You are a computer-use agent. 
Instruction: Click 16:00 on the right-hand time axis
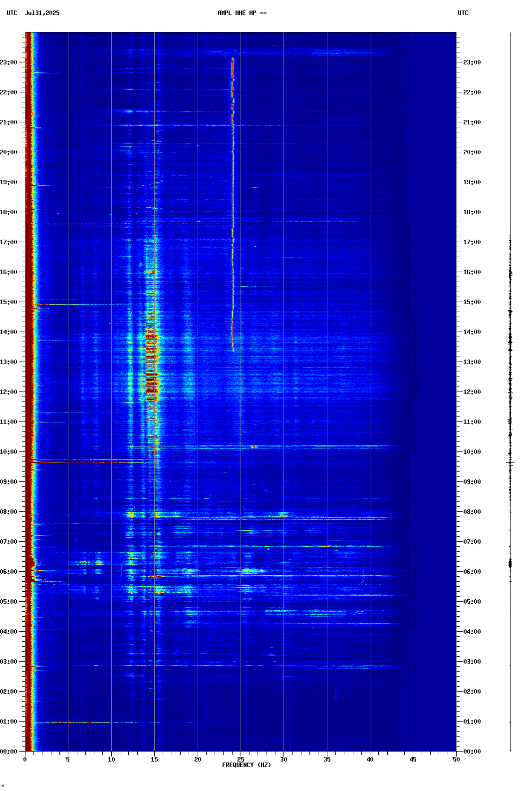pos(472,272)
